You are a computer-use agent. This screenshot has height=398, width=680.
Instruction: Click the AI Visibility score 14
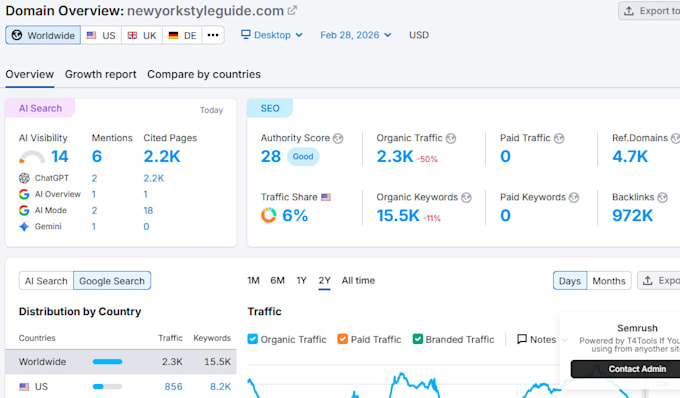point(59,157)
